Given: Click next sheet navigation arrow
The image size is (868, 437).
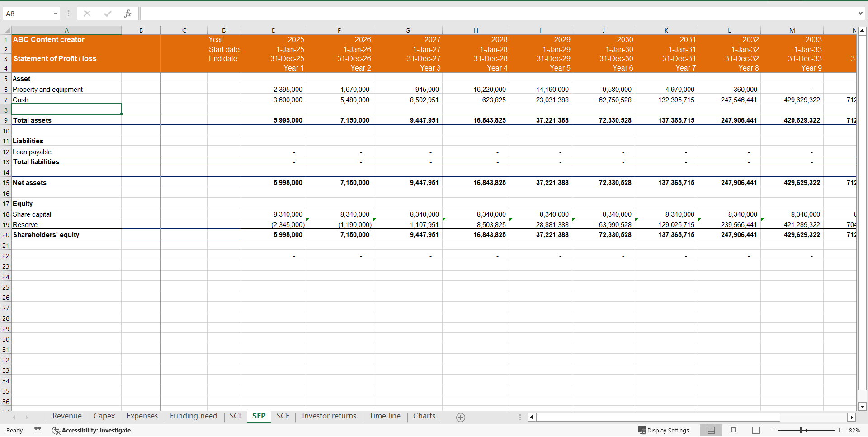Looking at the screenshot, I should tap(27, 417).
